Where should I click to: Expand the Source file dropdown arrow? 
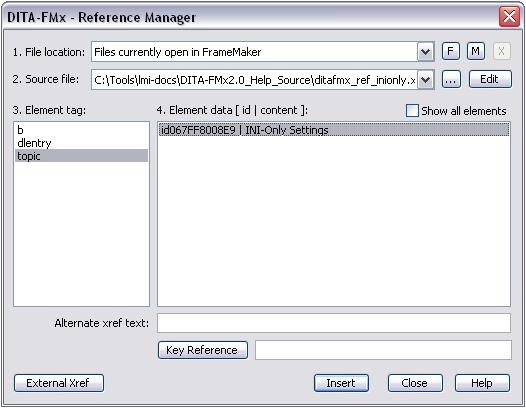[426, 80]
